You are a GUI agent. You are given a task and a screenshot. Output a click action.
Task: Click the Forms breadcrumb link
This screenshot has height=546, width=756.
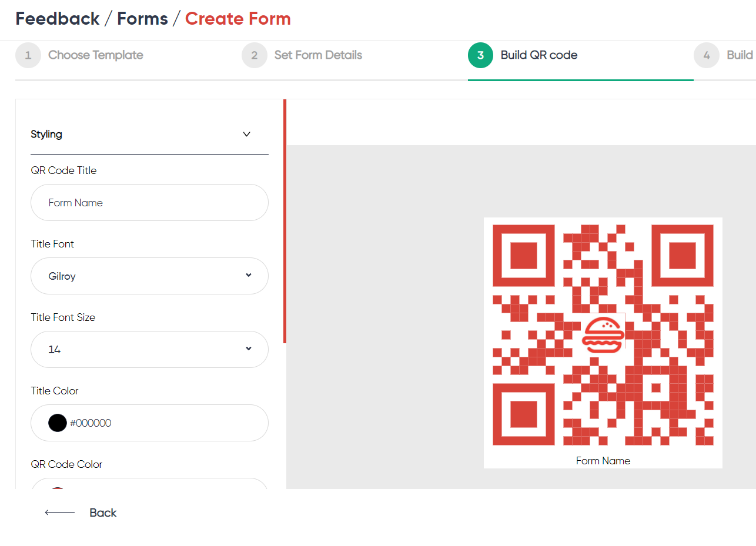[x=142, y=19]
